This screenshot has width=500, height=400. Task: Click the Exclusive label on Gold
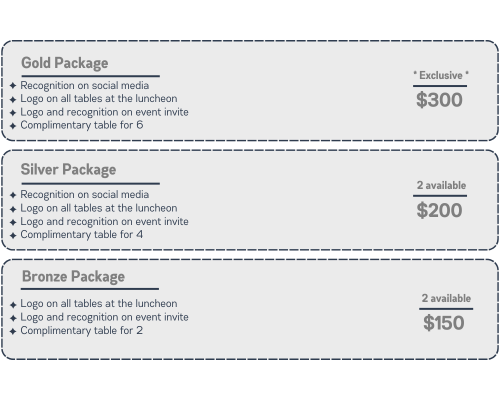coord(441,75)
